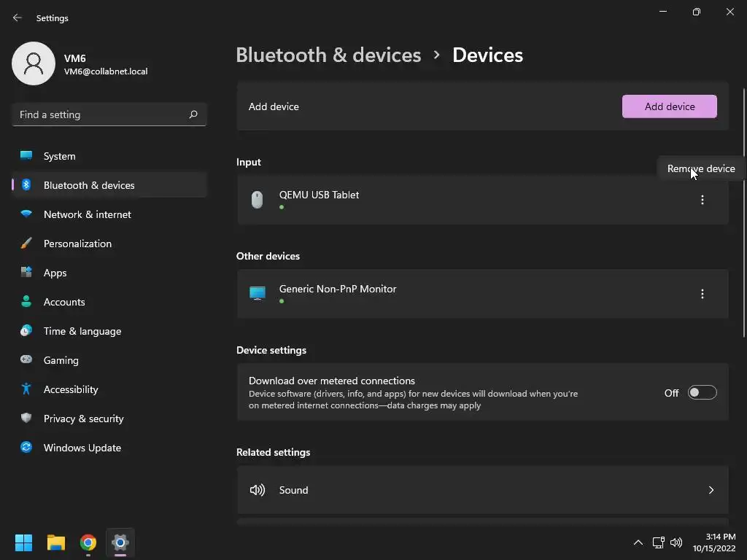Image resolution: width=747 pixels, height=560 pixels.
Task: Click the search magnifier icon
Action: [193, 114]
